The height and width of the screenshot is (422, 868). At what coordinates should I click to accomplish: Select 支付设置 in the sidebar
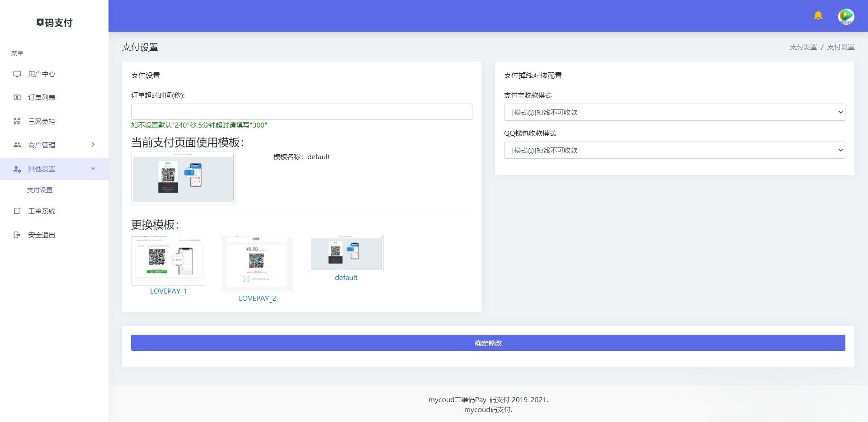click(x=40, y=190)
